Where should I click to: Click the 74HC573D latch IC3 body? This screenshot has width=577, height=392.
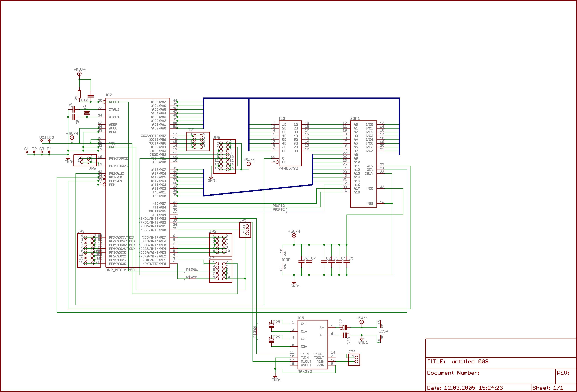290,143
